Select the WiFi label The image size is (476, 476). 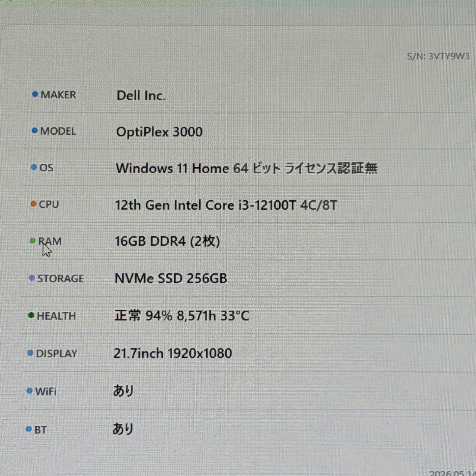pos(46,392)
